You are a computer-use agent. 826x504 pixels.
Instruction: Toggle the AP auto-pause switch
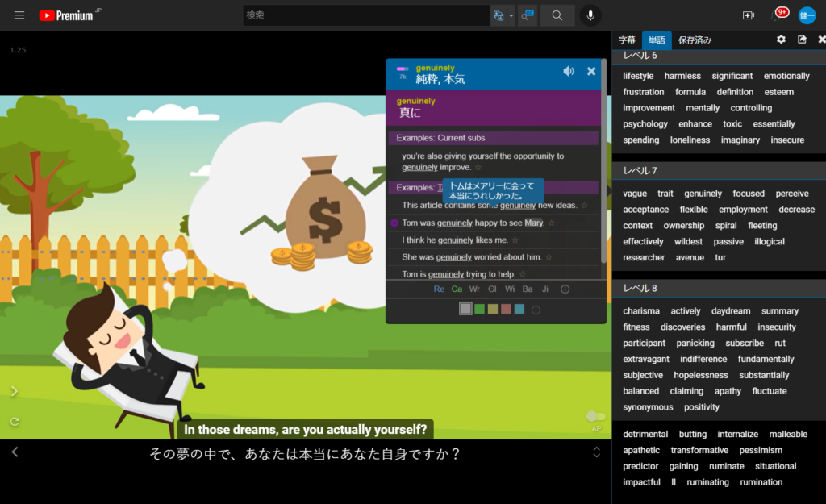(595, 416)
